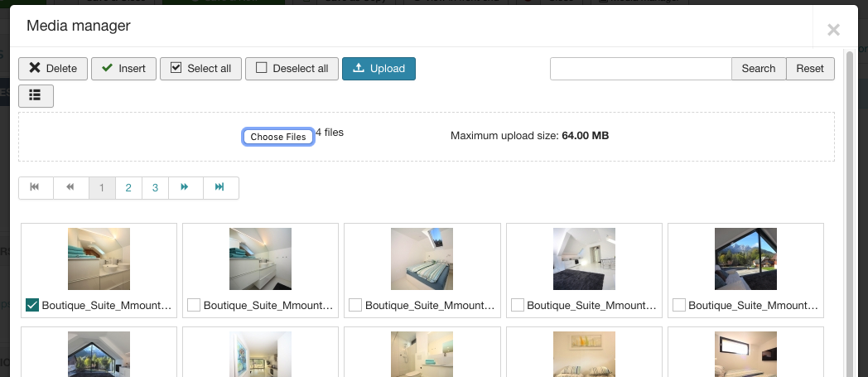Jump to the last page of media
Viewport: 868px width, 377px height.
pyautogui.click(x=220, y=188)
